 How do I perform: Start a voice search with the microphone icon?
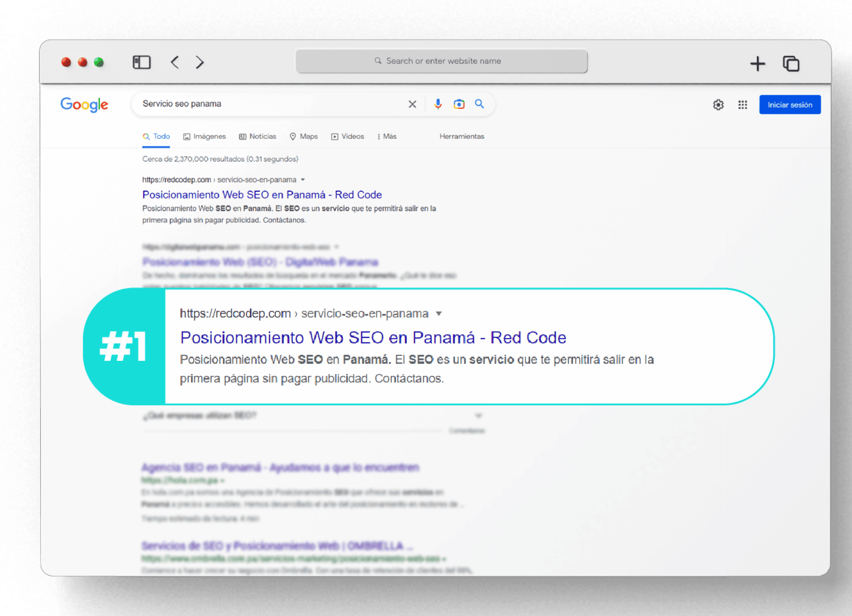click(437, 104)
